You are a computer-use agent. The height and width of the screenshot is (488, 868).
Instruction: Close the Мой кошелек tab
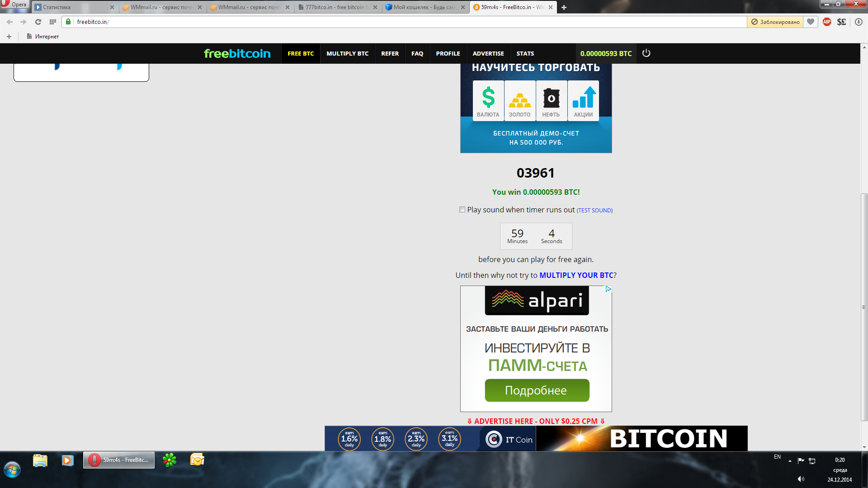(463, 7)
